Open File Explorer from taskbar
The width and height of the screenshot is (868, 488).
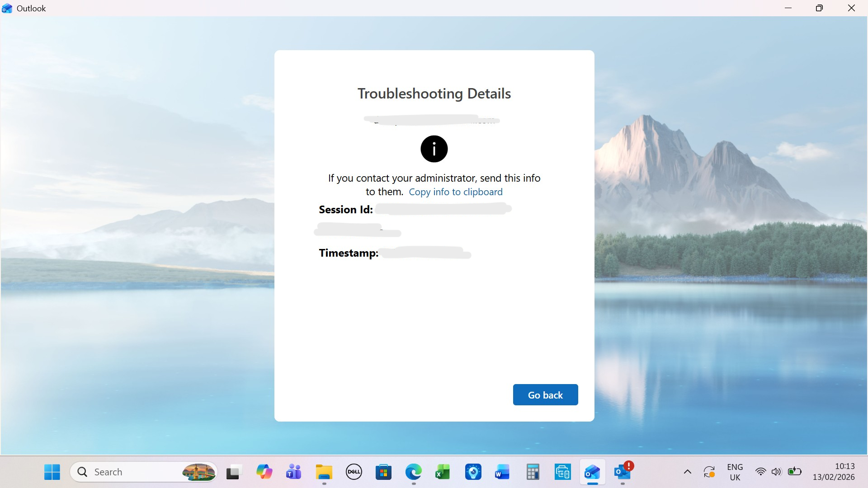[324, 472]
